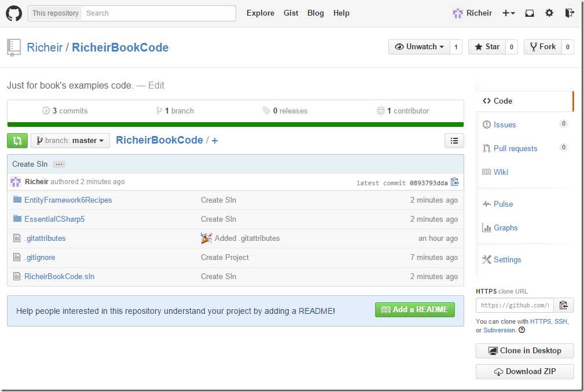Click the forks count next to Fork
The image size is (584, 392).
(x=568, y=47)
